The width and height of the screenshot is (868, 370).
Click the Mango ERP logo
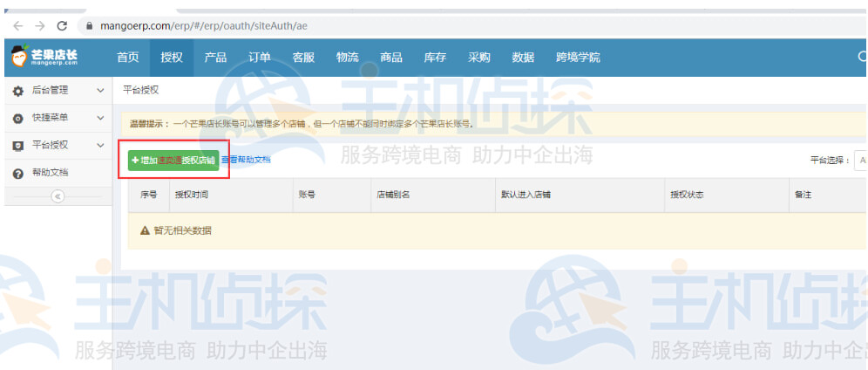44,58
